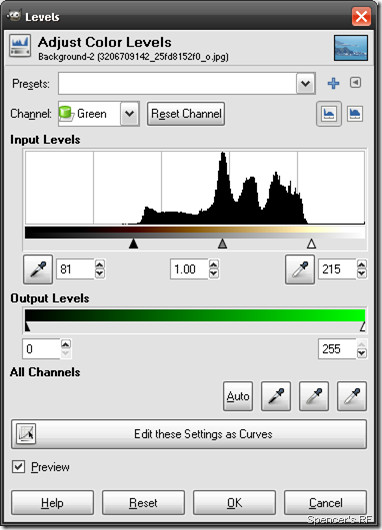382x530 pixels.
Task: Decrease high input level from 215
Action: (362, 273)
